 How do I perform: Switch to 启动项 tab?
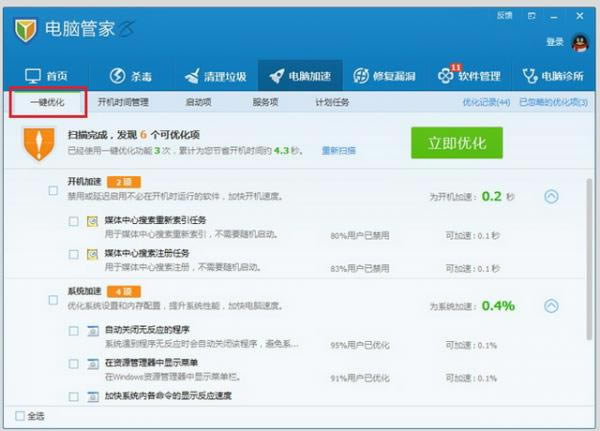197,102
